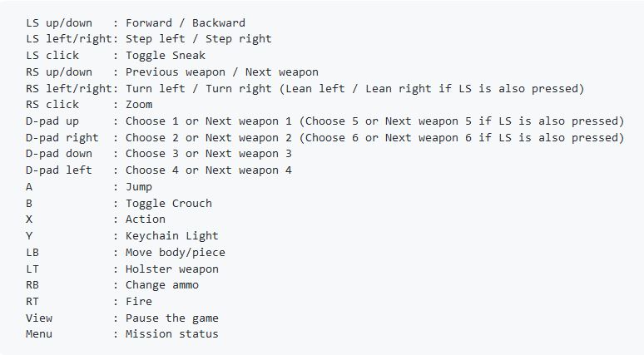
Task: Click the 'Mission status' text
Action: point(172,333)
